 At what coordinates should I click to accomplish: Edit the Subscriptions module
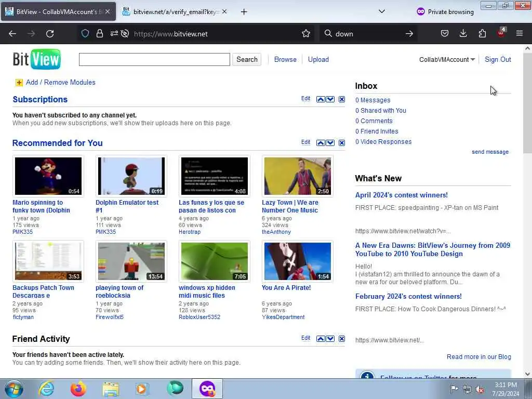(x=305, y=98)
